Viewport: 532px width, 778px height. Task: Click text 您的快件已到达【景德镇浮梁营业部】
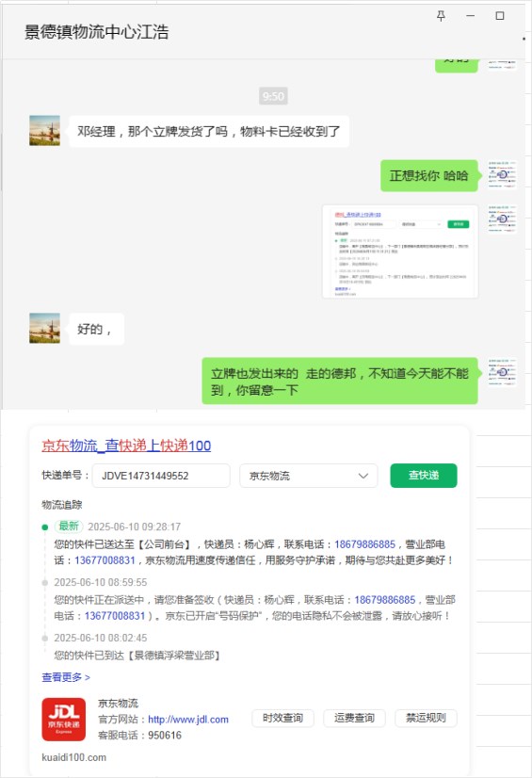(137, 656)
